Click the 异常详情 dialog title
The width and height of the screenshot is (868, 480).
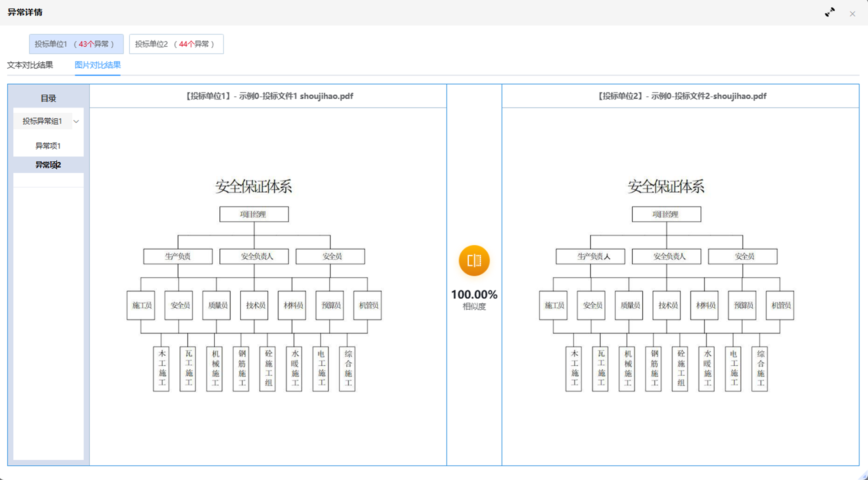point(25,12)
